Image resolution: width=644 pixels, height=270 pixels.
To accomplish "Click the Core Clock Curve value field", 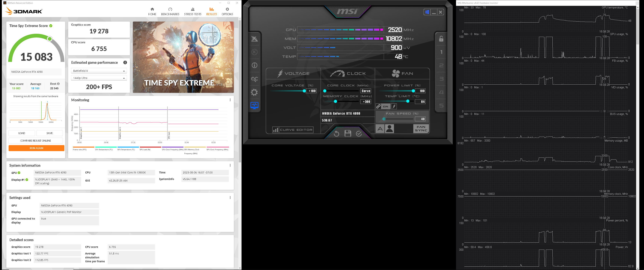I will [366, 91].
